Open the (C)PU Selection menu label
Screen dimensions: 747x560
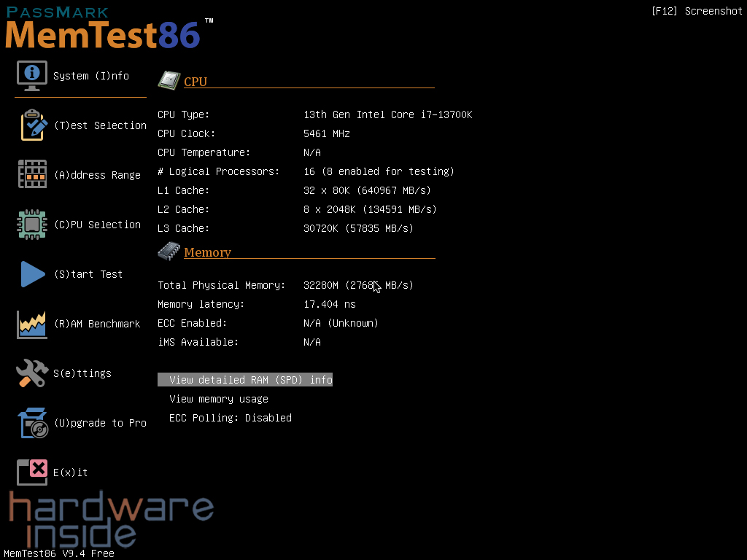pyautogui.click(x=97, y=225)
